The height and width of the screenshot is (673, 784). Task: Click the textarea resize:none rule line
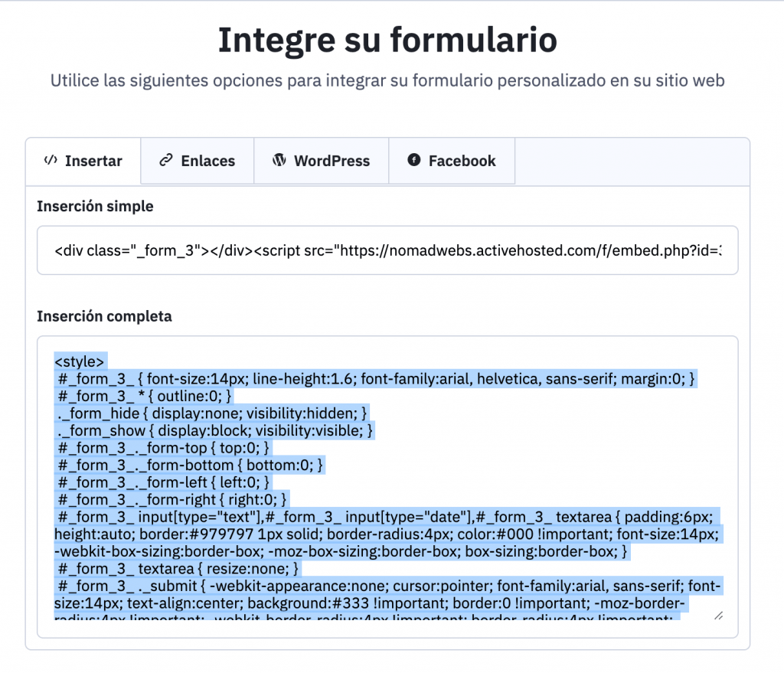point(178,569)
